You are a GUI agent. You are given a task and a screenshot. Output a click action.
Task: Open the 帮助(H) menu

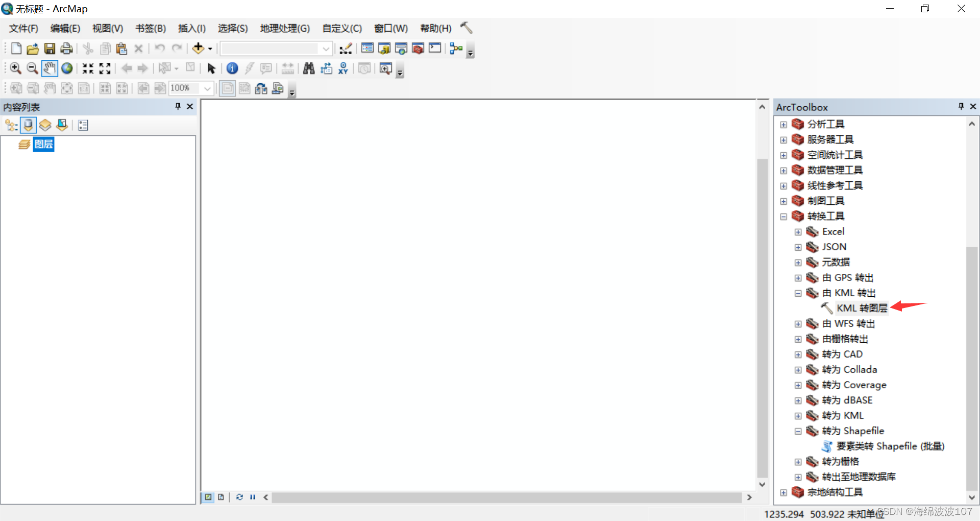435,28
